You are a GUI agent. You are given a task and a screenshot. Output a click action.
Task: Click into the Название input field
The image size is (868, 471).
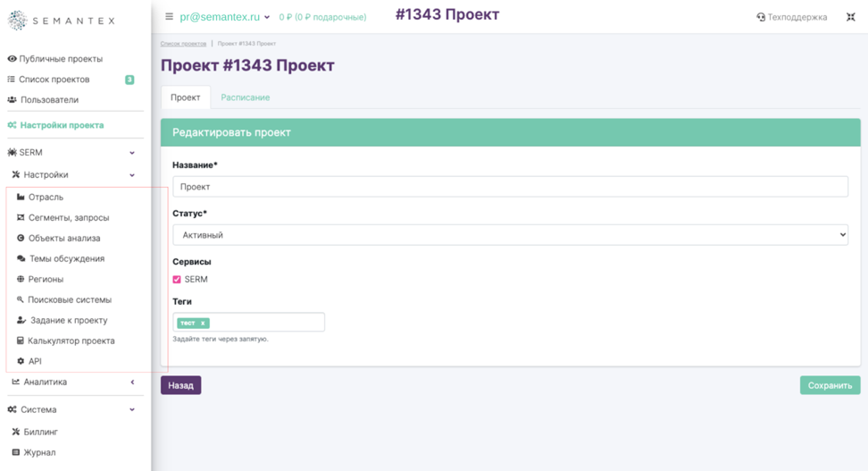511,187
